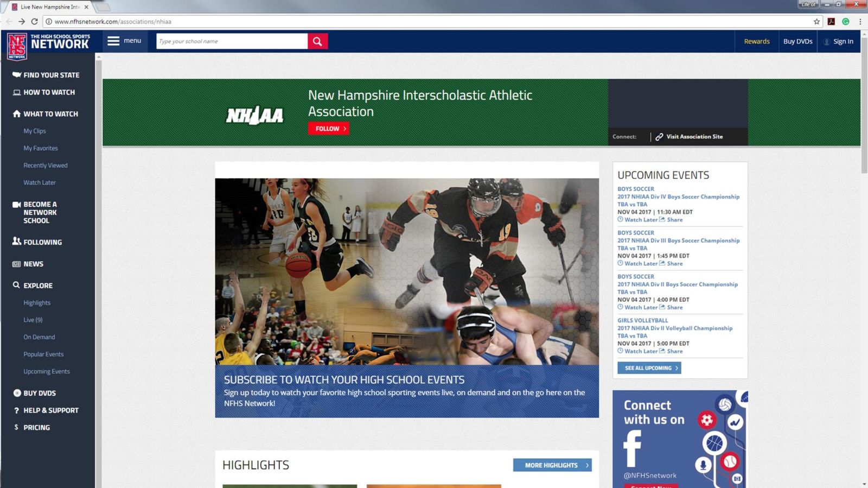The image size is (868, 488).
Task: Select Live (9) under Explore
Action: coord(33,320)
